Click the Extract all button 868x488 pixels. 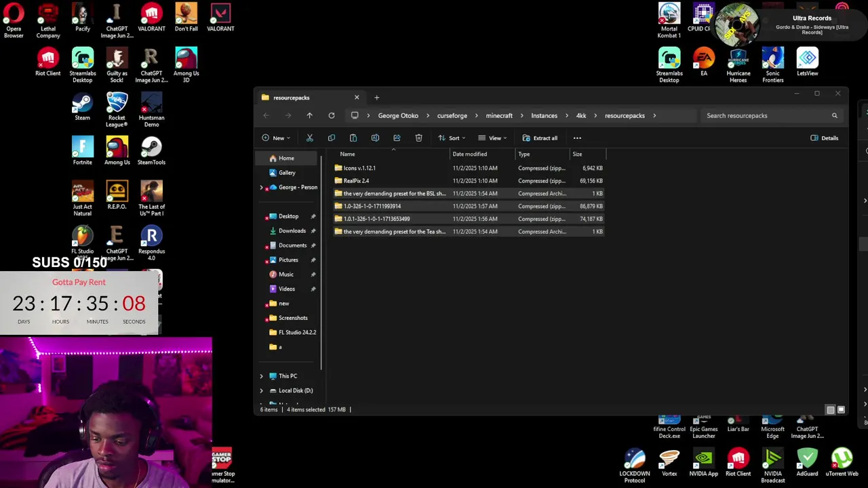pyautogui.click(x=540, y=138)
